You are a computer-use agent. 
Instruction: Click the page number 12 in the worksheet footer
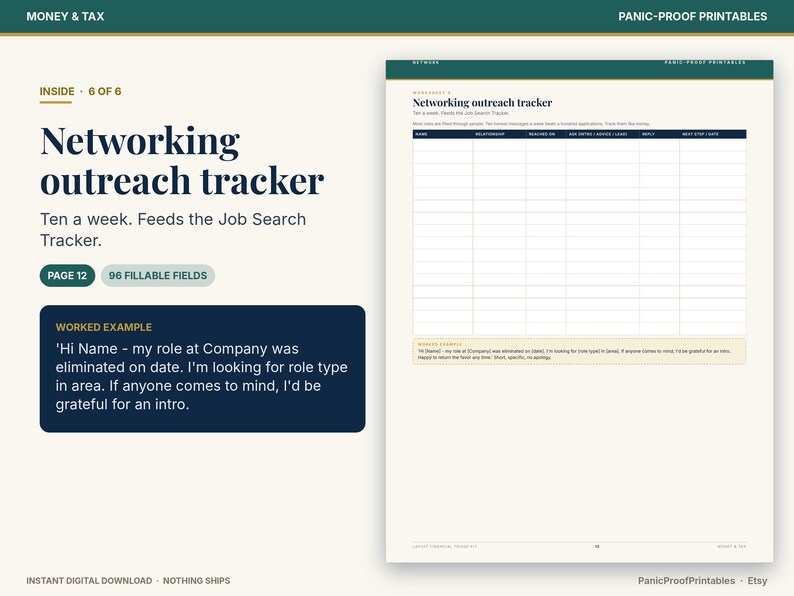(x=597, y=546)
